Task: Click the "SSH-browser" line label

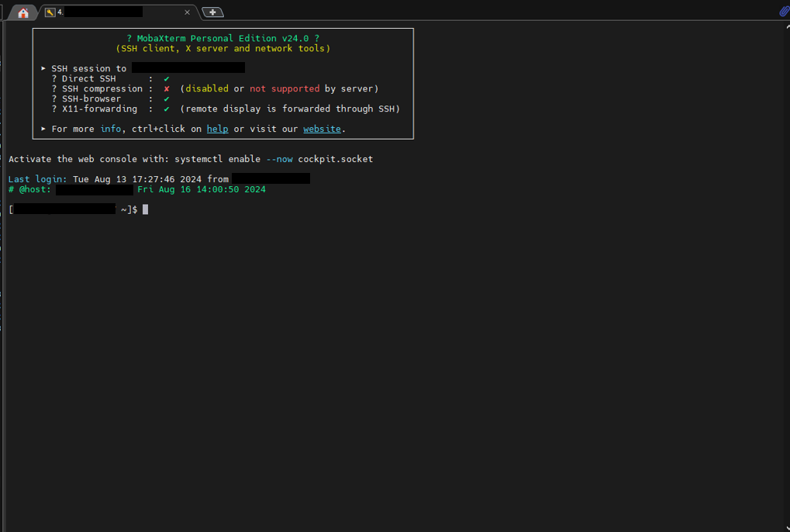Action: [91, 98]
